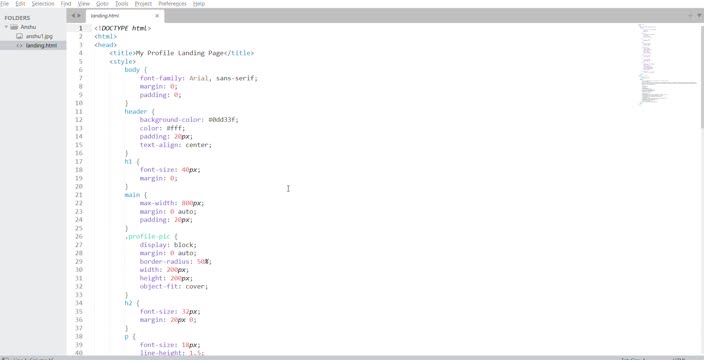Image resolution: width=704 pixels, height=360 pixels.
Task: Click the image icon beside anshu1.jpg
Action: pyautogui.click(x=19, y=36)
